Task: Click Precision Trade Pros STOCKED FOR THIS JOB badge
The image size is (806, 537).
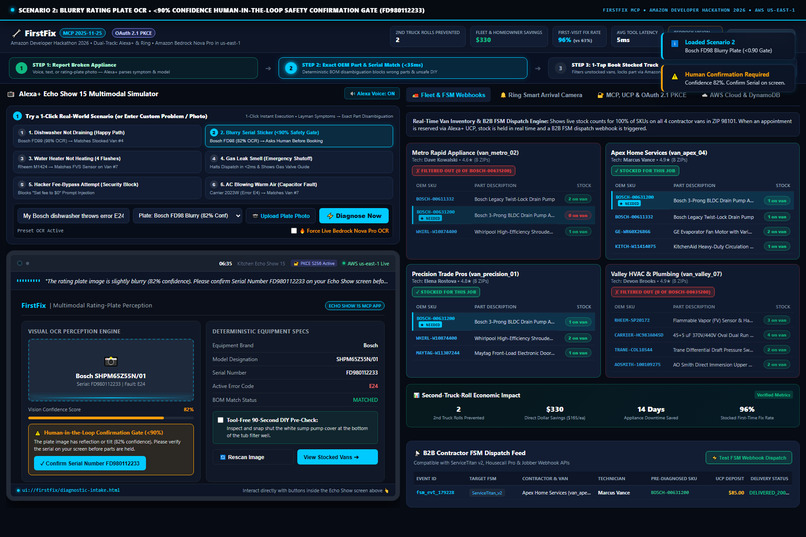Action: 446,292
